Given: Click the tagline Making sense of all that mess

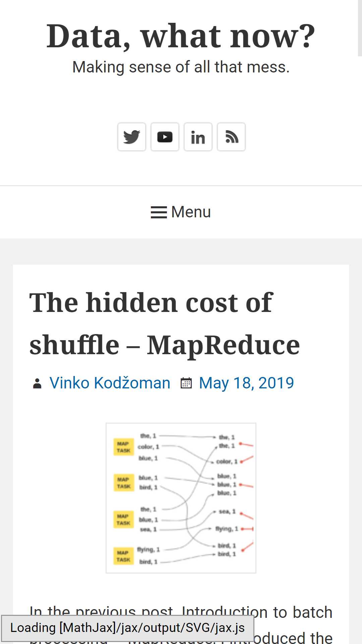Looking at the screenshot, I should coord(181,67).
